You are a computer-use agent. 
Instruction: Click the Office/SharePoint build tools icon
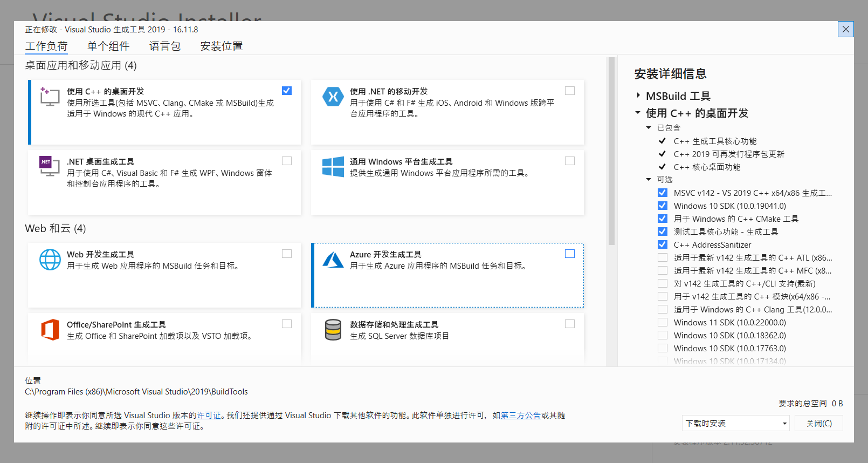(50, 330)
